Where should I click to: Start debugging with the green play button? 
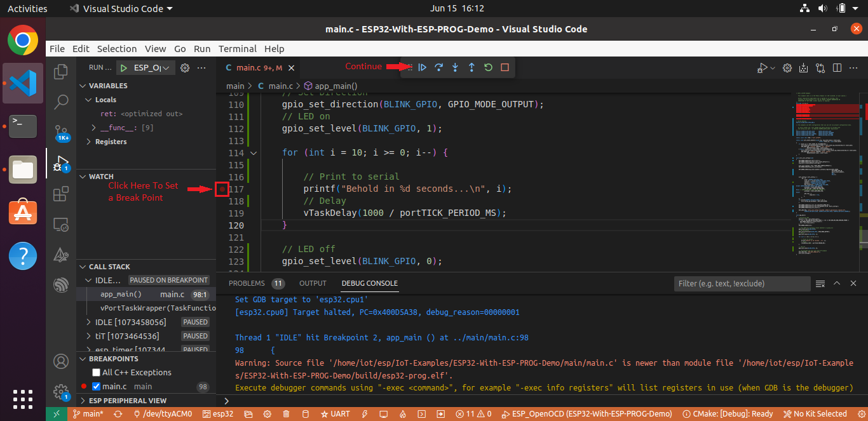[x=124, y=68]
